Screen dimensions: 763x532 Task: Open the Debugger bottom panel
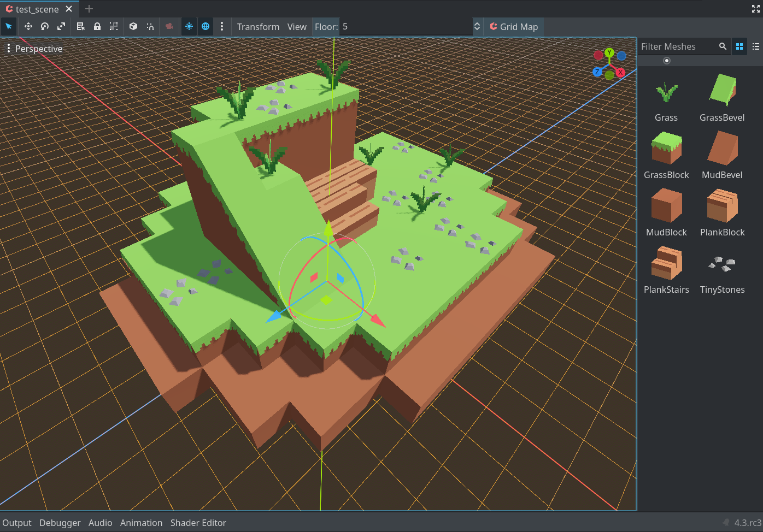60,523
